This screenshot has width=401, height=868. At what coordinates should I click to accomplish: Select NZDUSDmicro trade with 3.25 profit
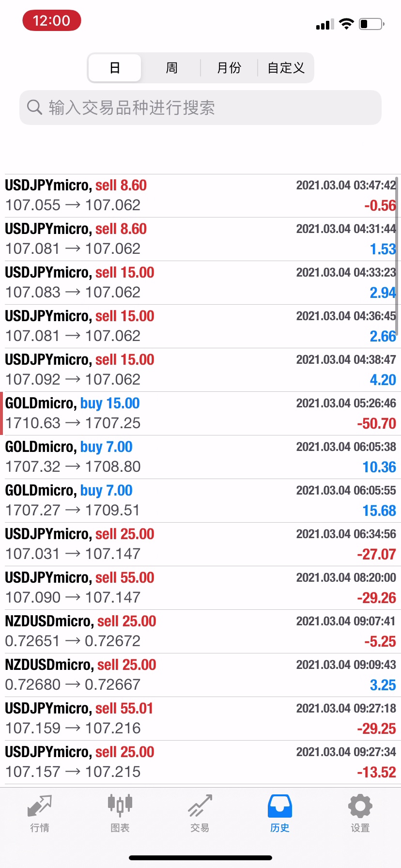tap(200, 675)
